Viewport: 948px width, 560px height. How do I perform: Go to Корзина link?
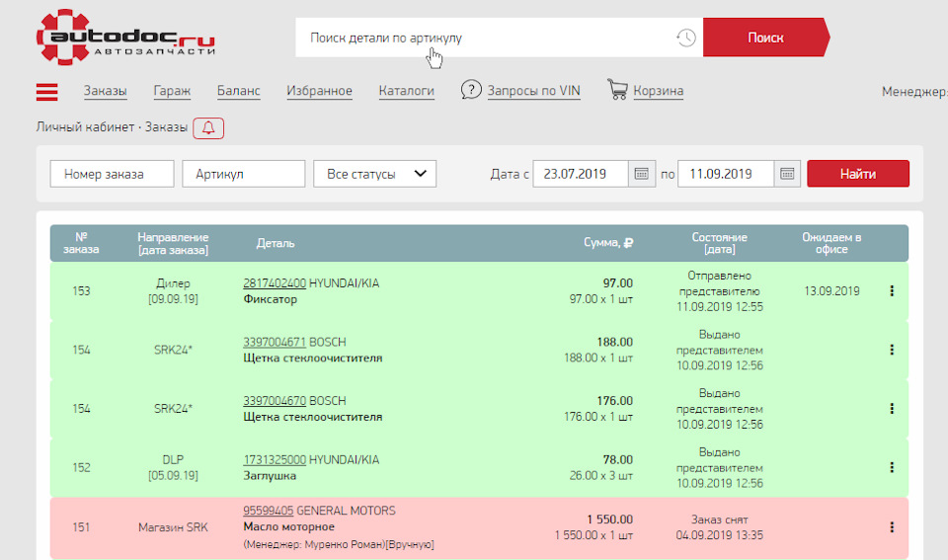[x=659, y=91]
